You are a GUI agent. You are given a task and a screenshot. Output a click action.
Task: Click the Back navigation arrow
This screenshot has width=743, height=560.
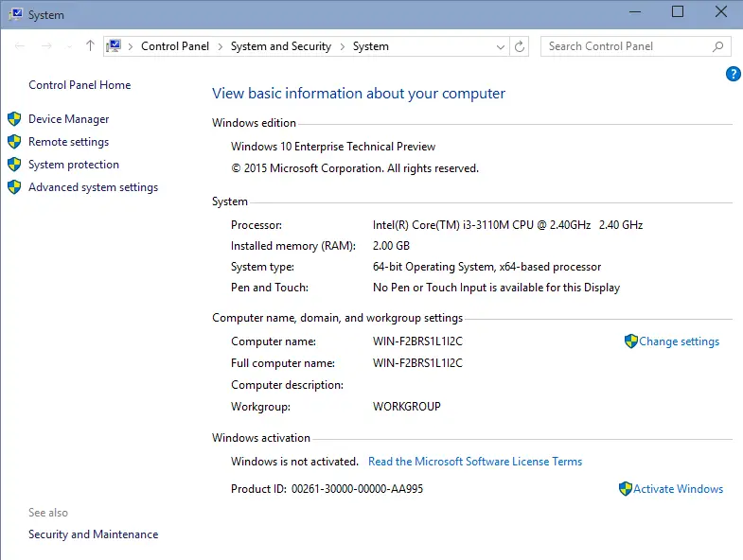[x=20, y=46]
